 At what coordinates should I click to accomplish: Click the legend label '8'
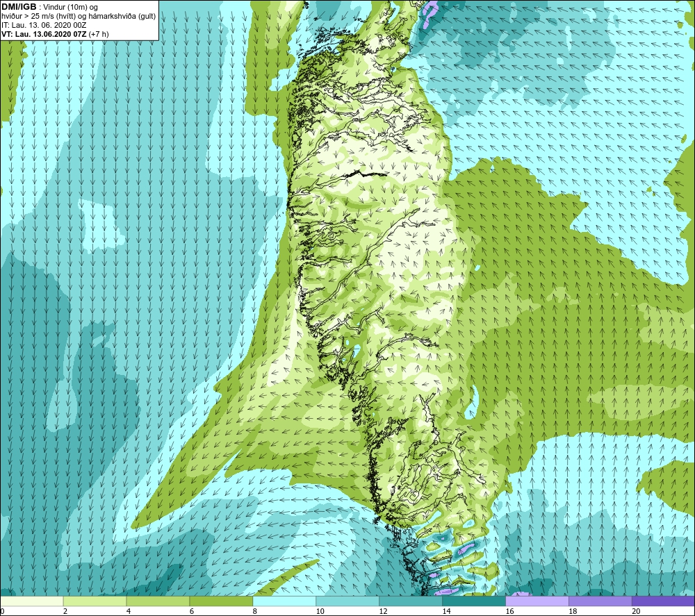[255, 611]
